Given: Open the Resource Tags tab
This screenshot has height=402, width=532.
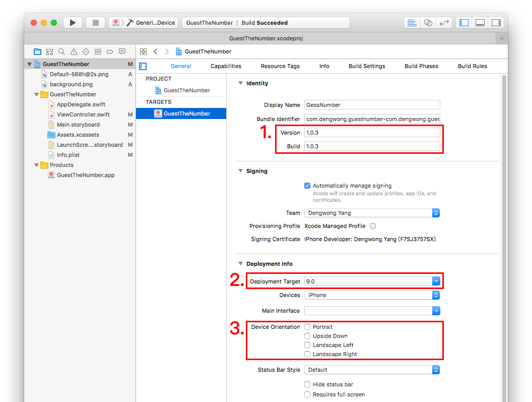Looking at the screenshot, I should (x=280, y=66).
